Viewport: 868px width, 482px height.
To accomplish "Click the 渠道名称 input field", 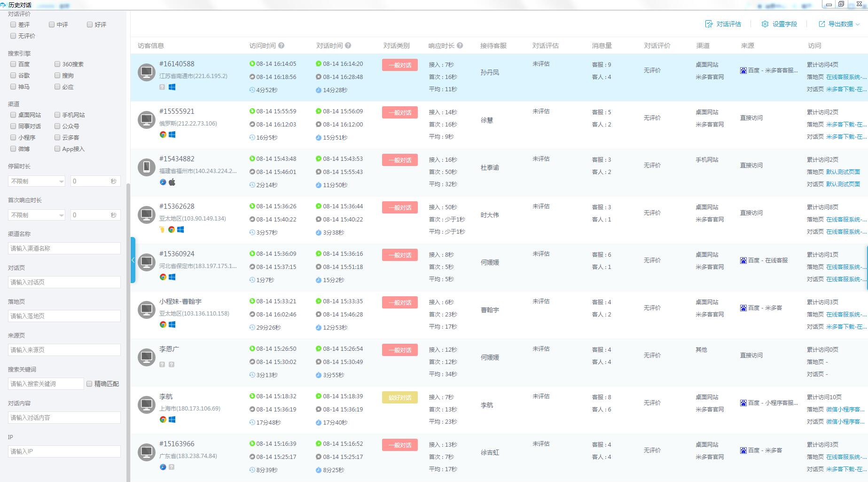I will (64, 248).
